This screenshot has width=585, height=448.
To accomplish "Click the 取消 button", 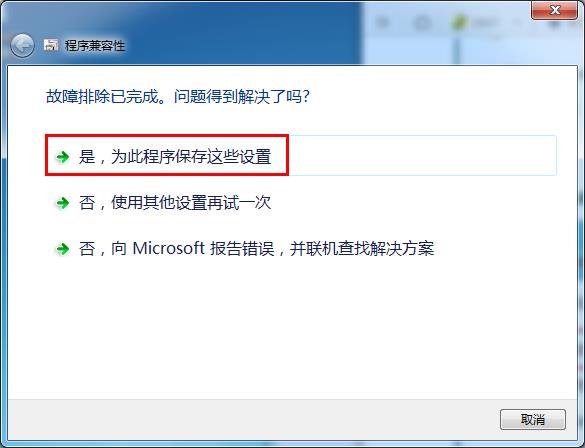I will pos(533,420).
